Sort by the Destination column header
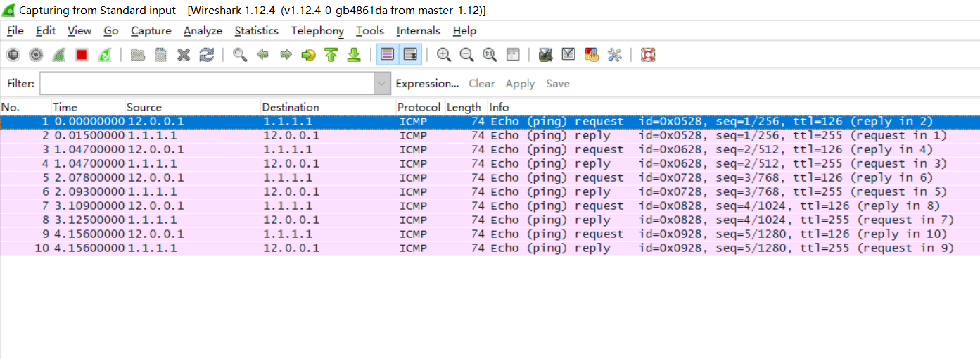This screenshot has height=359, width=980. [x=328, y=107]
